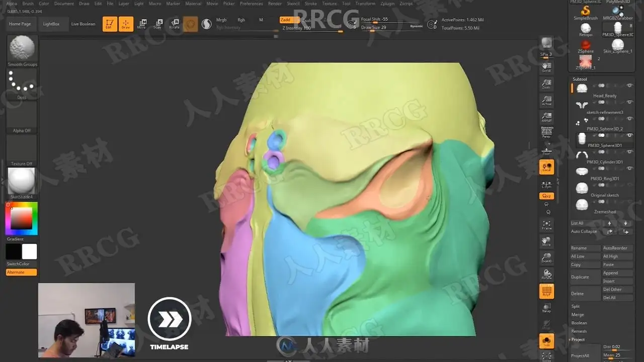Select the Scroll canvas tool

[x=546, y=67]
